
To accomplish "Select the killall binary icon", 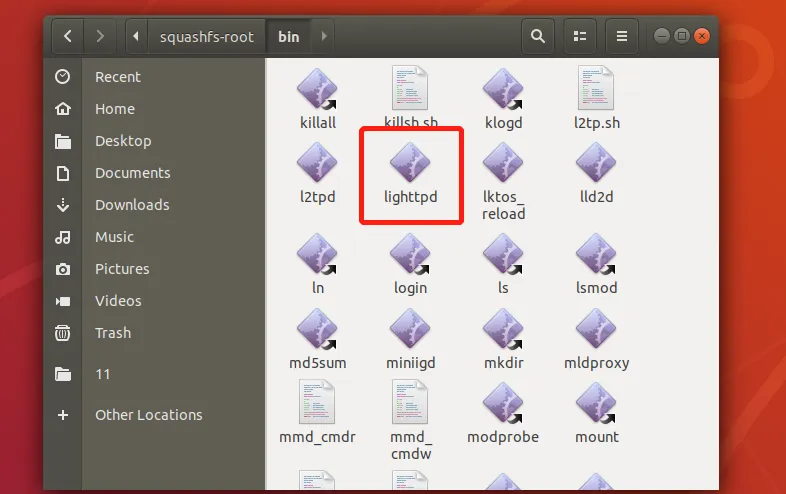I will click(x=318, y=91).
